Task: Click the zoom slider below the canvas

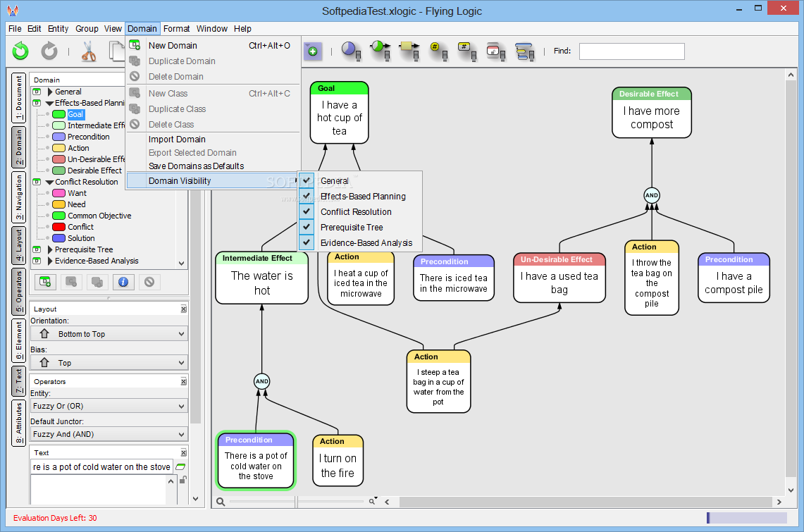Action: [297, 502]
